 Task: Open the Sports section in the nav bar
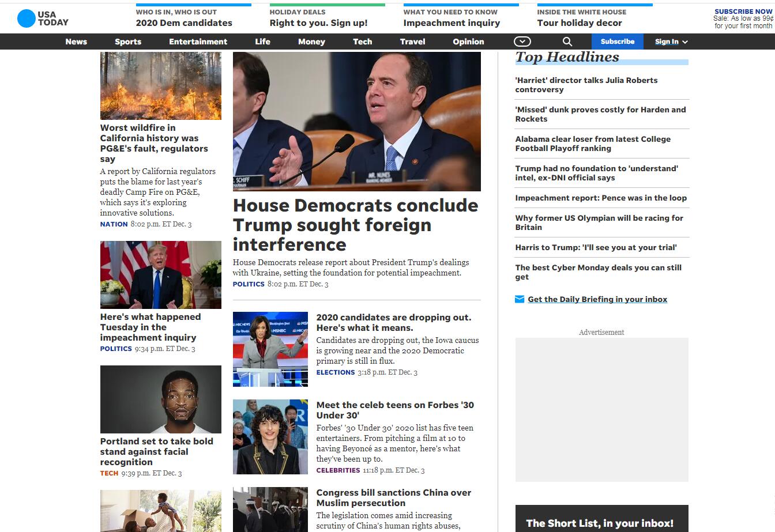tap(128, 41)
